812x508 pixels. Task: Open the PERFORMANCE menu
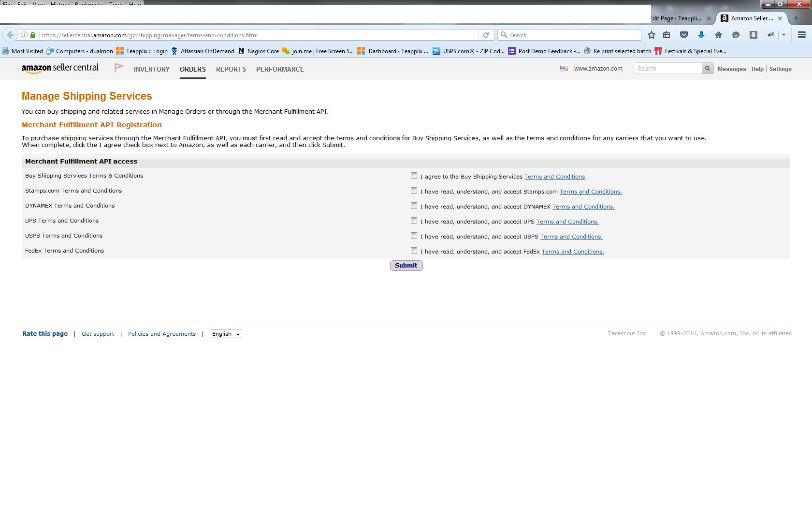(x=280, y=69)
